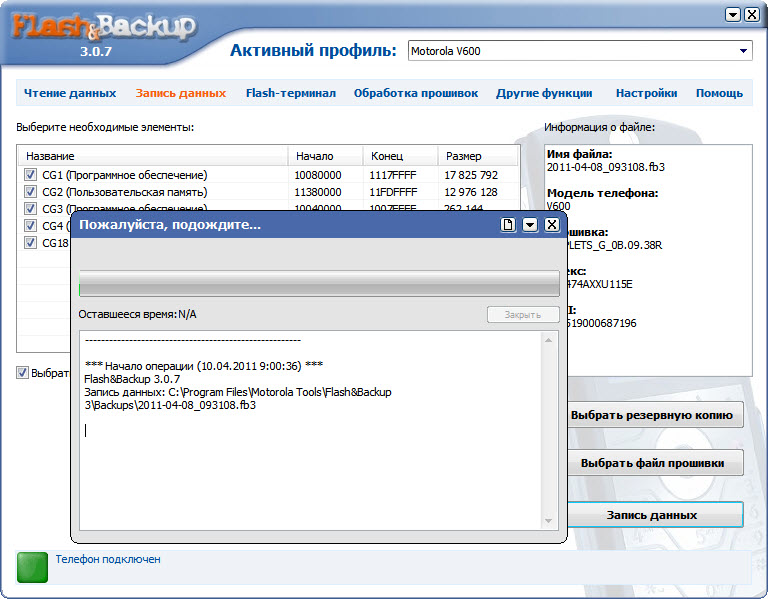Click 'Оставшееся время: N/A' label
Viewport: 768px width, 599px height.
click(138, 314)
